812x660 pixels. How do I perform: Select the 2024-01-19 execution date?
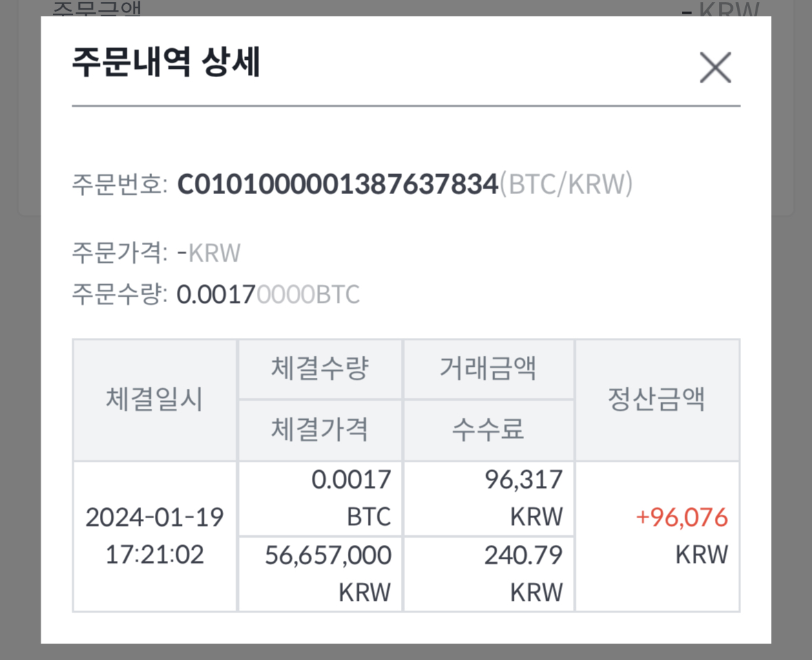(155, 518)
